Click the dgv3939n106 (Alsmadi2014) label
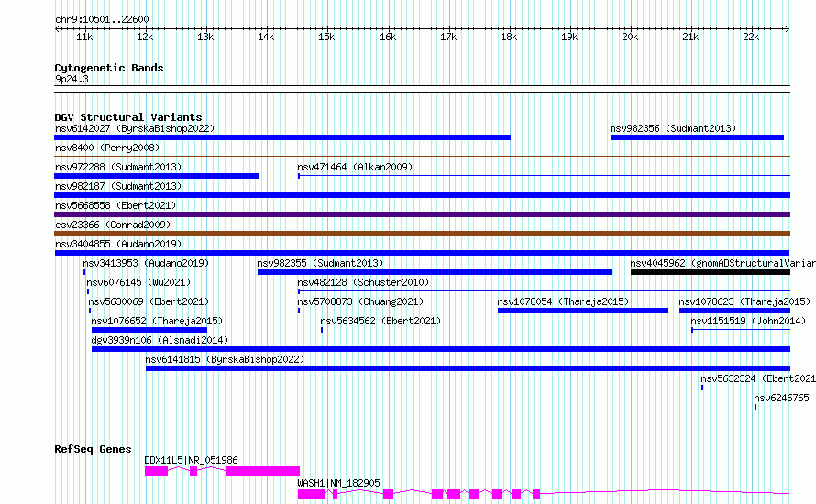The width and height of the screenshot is (816, 504). (x=160, y=340)
